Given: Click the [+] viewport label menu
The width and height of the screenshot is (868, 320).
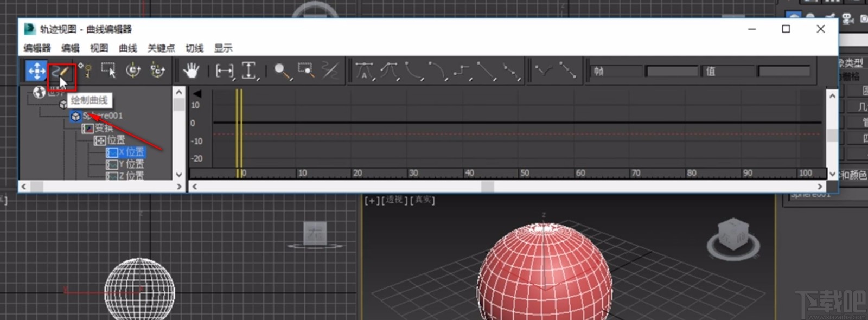Looking at the screenshot, I should pos(372,200).
